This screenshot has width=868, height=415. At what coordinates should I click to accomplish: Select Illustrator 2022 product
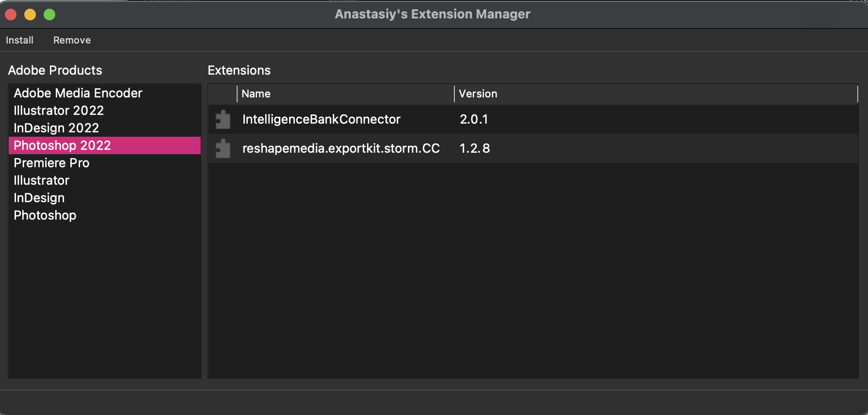[x=104, y=111]
